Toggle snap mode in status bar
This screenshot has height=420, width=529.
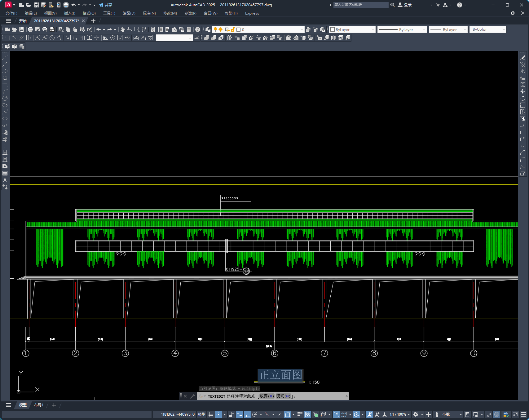pos(218,414)
